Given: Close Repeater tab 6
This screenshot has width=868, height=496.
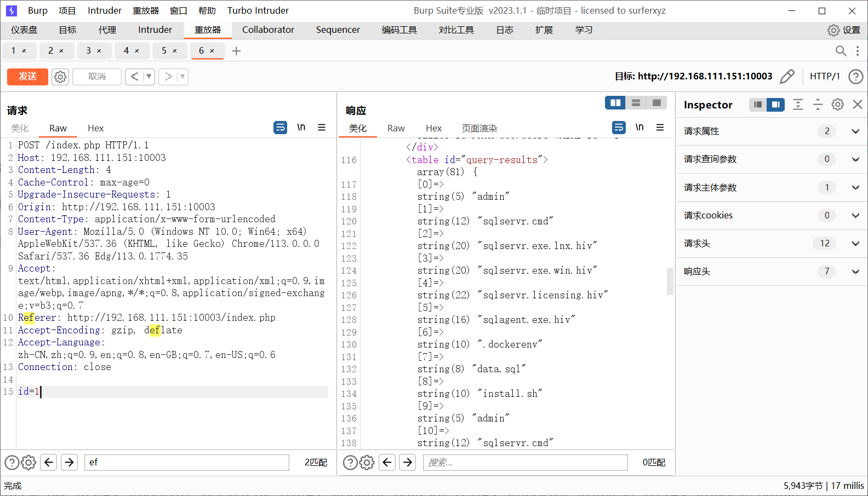Looking at the screenshot, I should [212, 51].
